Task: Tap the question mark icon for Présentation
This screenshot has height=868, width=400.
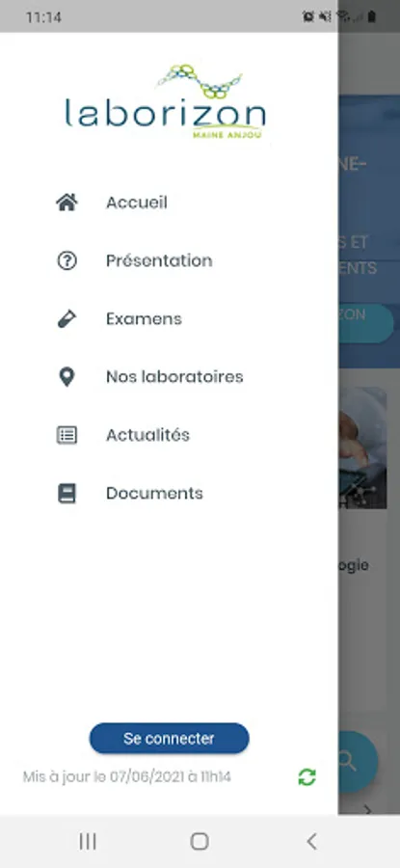Action: pos(67,260)
